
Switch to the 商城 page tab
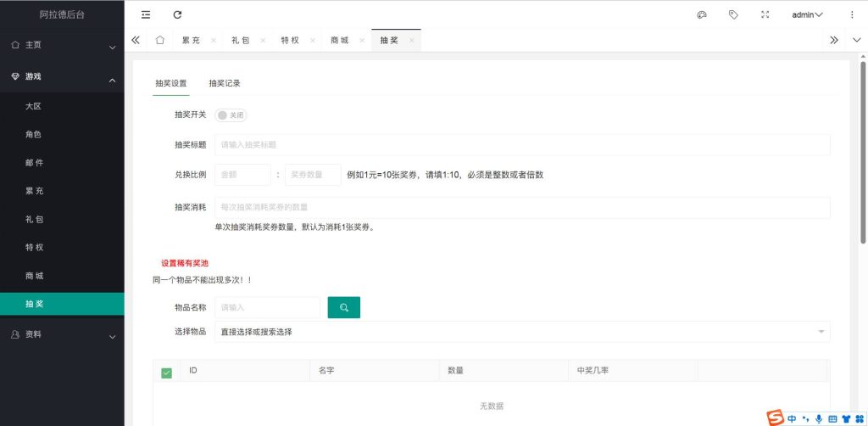[x=339, y=40]
